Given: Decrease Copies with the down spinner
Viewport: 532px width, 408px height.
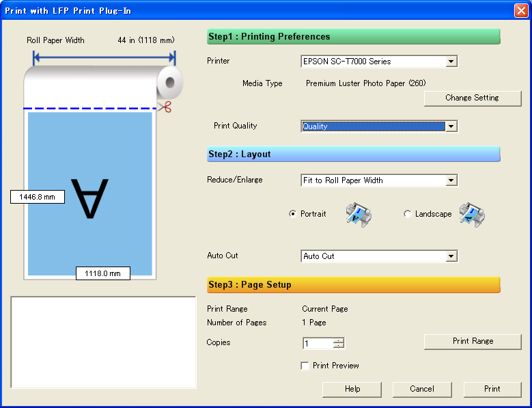Looking at the screenshot, I should pos(338,346).
